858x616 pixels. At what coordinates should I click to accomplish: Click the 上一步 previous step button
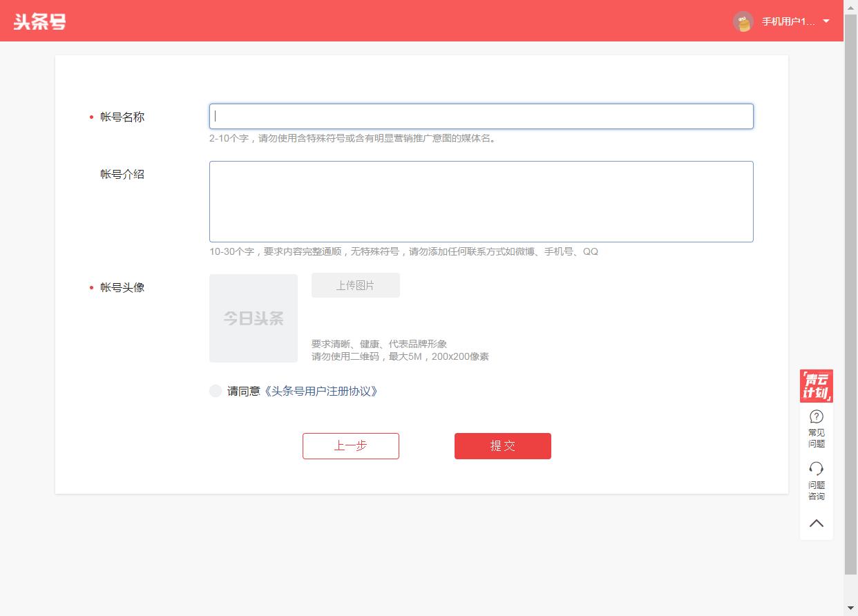(x=350, y=445)
